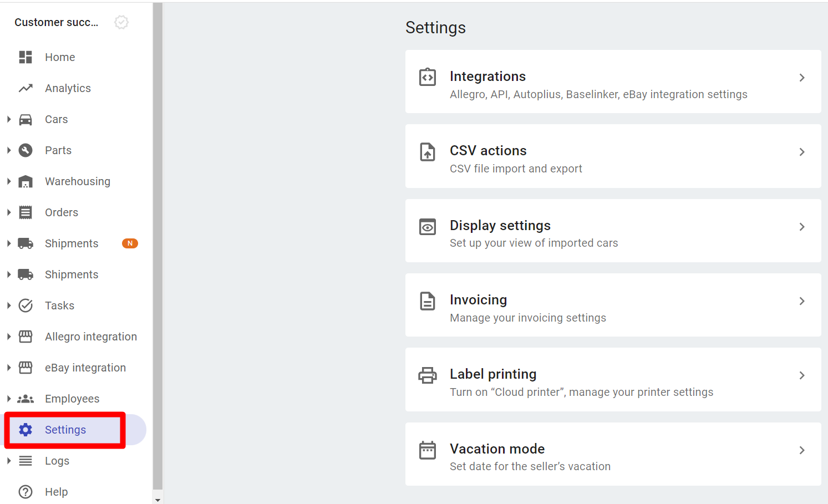This screenshot has width=828, height=504.
Task: Click the Employees group icon
Action: click(x=26, y=399)
